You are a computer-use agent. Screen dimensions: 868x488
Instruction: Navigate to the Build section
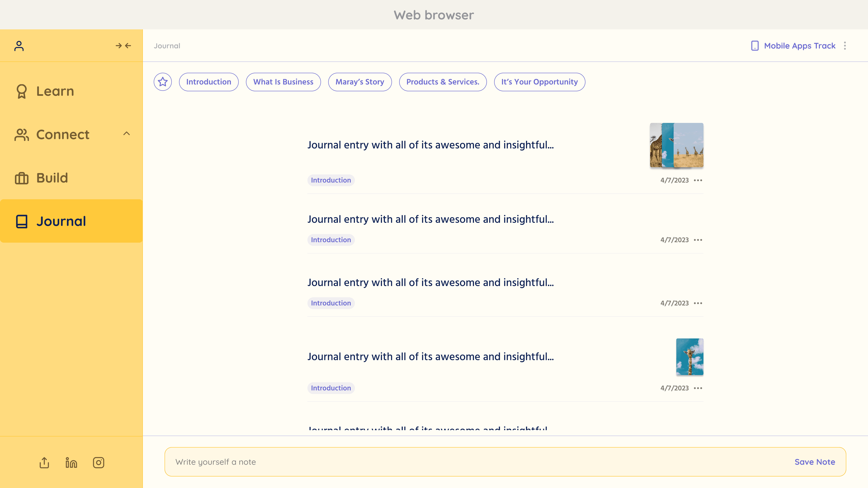tap(71, 178)
